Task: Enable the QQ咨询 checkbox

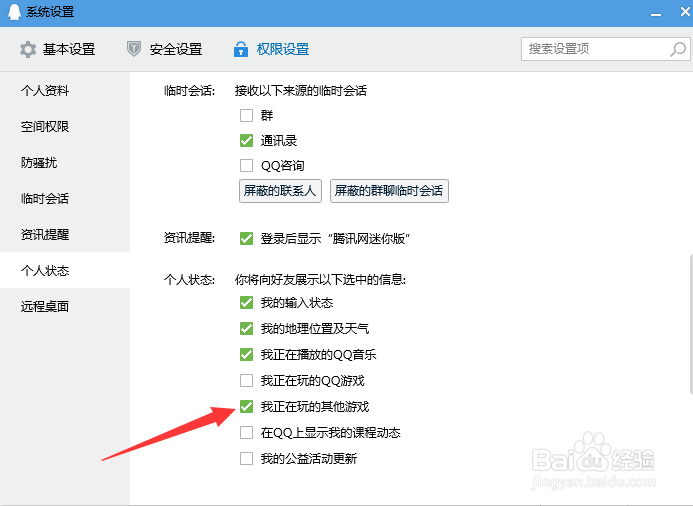Action: click(x=246, y=165)
